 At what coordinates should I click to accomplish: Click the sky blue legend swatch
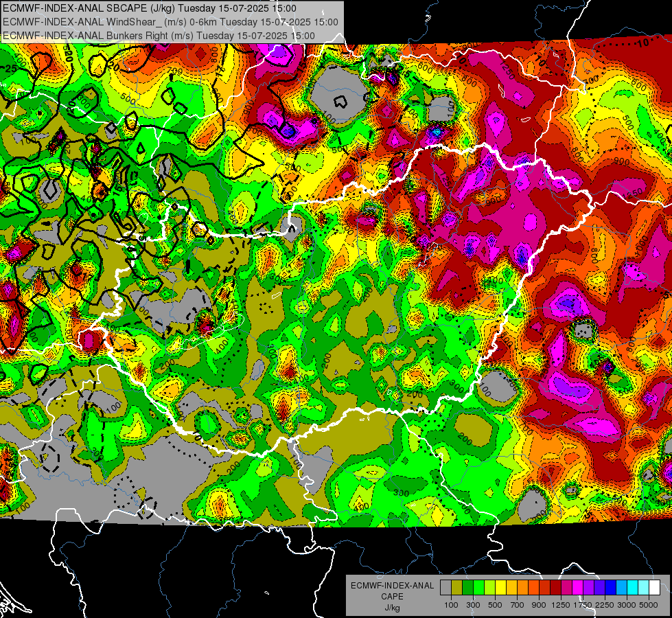point(621,588)
